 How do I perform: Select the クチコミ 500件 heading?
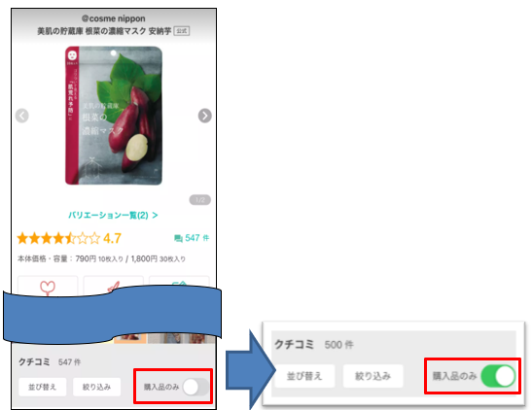pyautogui.click(x=314, y=345)
